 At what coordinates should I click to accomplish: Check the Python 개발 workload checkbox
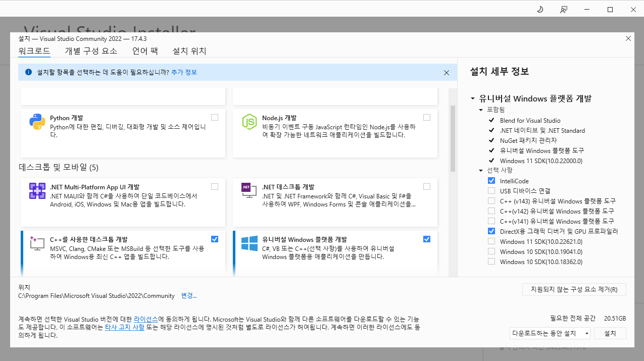click(215, 117)
